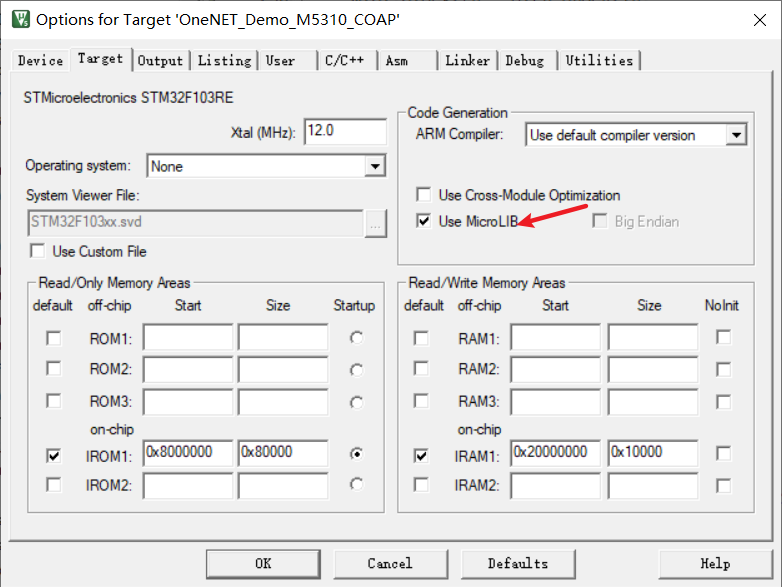This screenshot has width=782, height=587.
Task: Select the Target tab
Action: (101, 59)
